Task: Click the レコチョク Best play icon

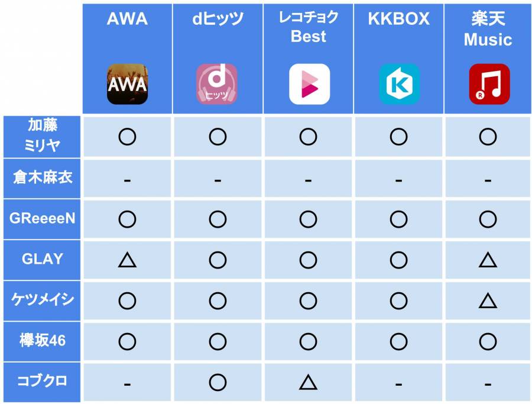Action: [309, 84]
